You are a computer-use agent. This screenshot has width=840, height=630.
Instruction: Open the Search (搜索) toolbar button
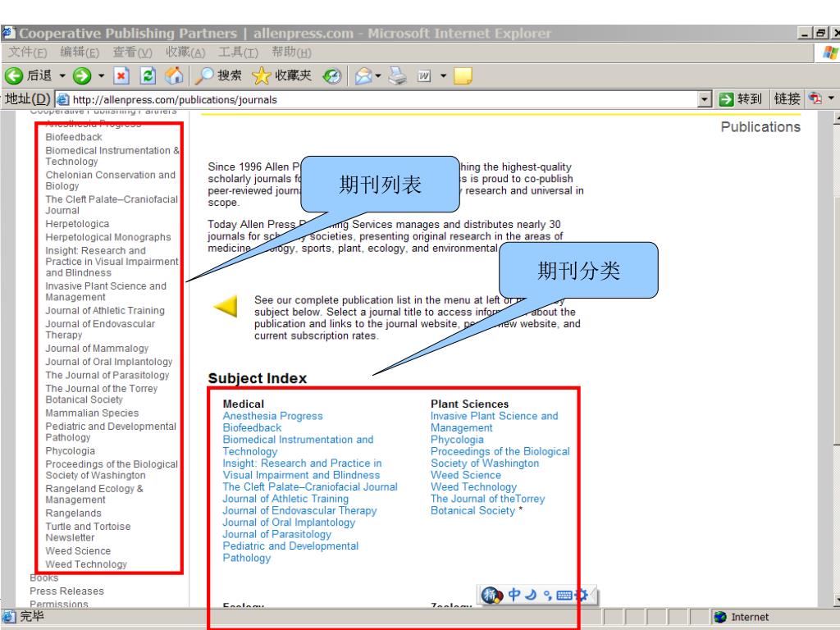218,76
